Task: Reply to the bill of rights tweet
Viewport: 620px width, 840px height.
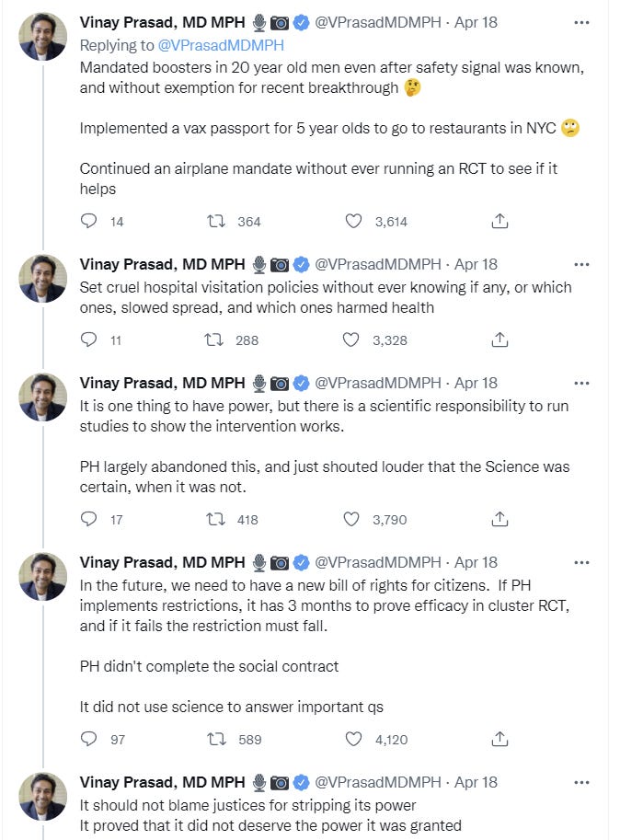Action: [x=89, y=738]
